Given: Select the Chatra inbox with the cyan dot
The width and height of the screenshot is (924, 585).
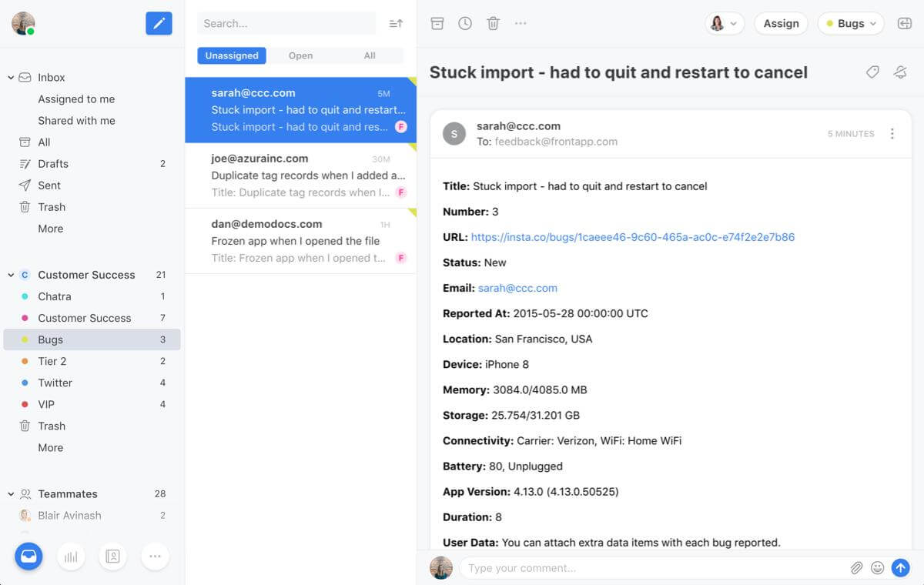Looking at the screenshot, I should (92, 296).
